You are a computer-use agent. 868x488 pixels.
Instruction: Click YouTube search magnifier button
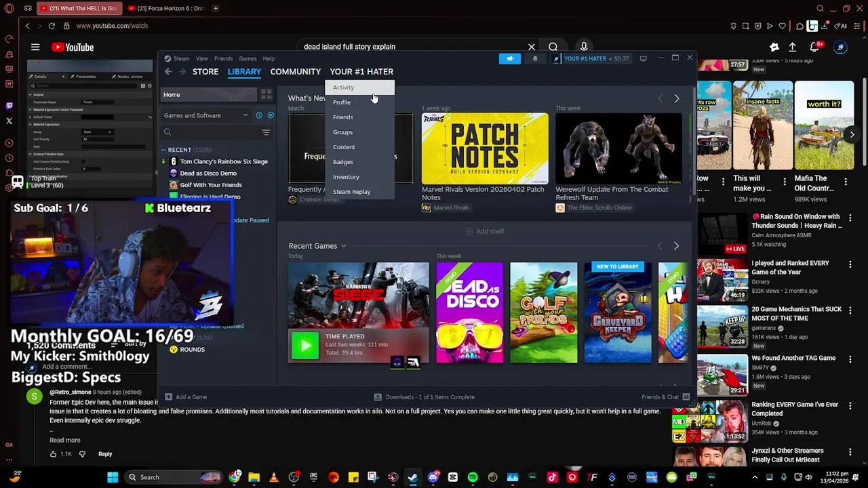(553, 47)
